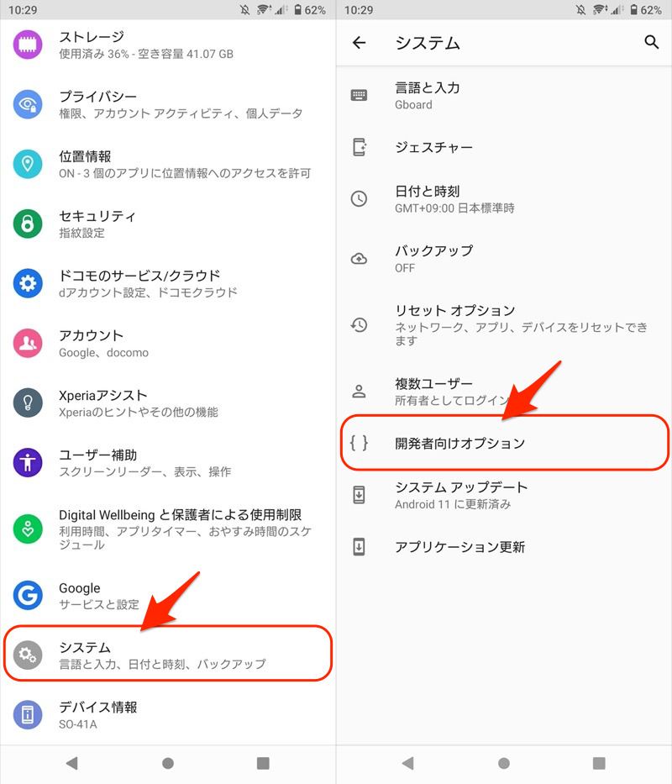Viewport: 672px width, 784px height.
Task: Open Developer options (開発者向けオプション)
Action: [505, 443]
